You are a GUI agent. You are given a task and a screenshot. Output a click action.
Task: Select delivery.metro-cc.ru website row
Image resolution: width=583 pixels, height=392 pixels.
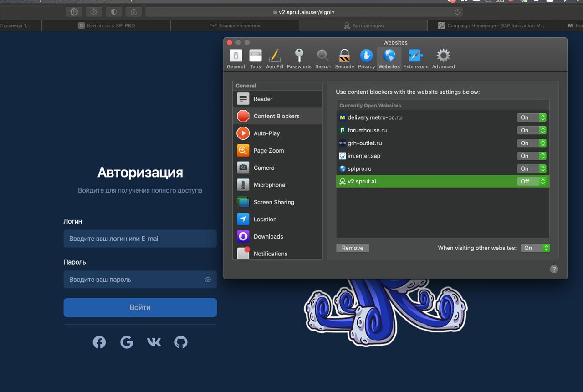(443, 117)
